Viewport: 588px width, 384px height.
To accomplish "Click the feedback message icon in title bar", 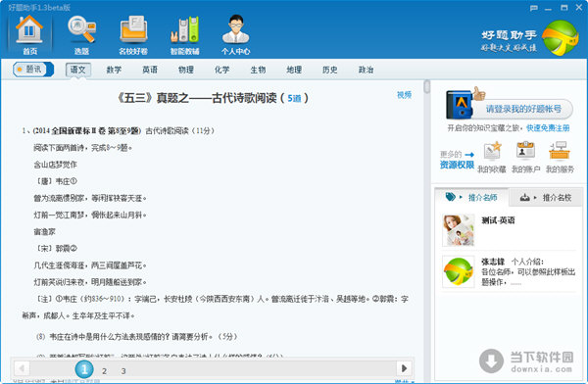I will tap(534, 8).
